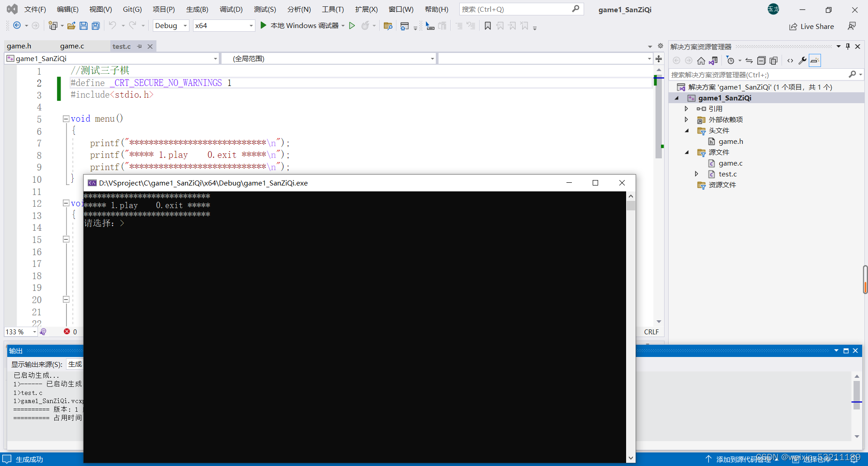The width and height of the screenshot is (868, 466).
Task: Sync with the active document using the arrows icon
Action: click(x=749, y=61)
